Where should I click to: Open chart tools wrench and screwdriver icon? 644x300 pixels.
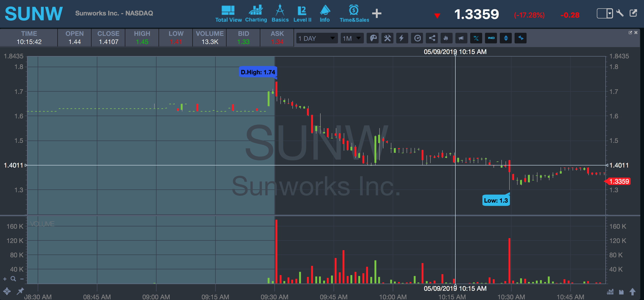coord(387,38)
